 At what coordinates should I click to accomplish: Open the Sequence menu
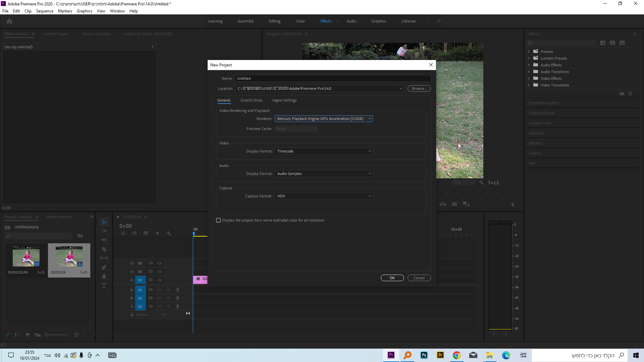tap(45, 11)
